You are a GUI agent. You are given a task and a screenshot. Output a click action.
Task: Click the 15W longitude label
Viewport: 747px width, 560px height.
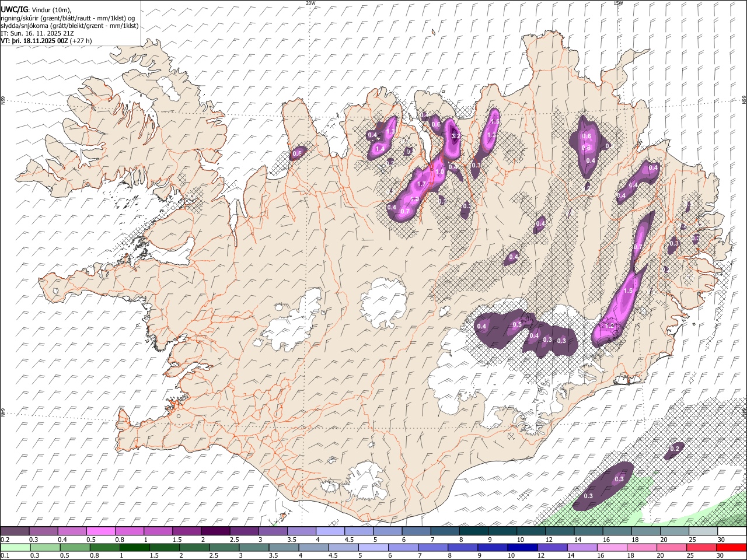coord(618,3)
